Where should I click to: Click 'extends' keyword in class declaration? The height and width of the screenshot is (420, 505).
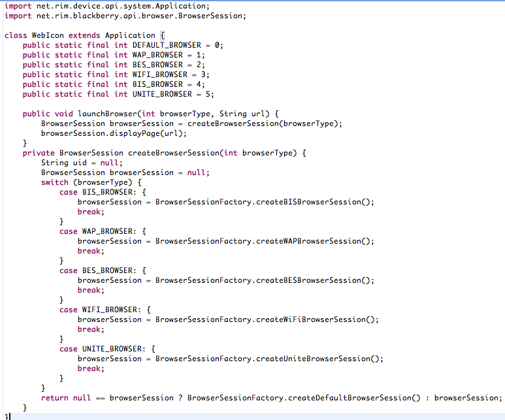(x=84, y=35)
